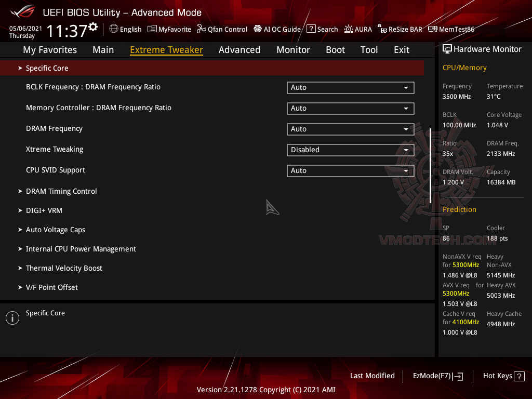Click the Hot Keys question-mark icon
Viewport: 532px width, 399px height.
pos(519,376)
